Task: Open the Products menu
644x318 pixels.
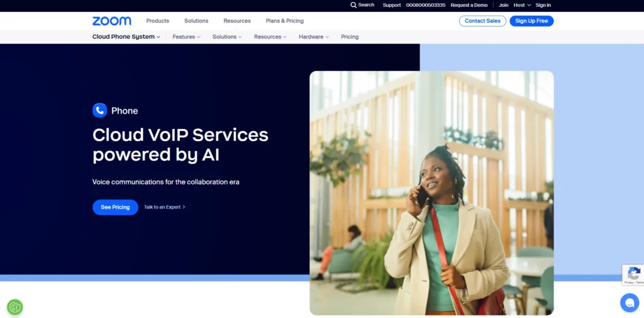Action: (x=158, y=21)
